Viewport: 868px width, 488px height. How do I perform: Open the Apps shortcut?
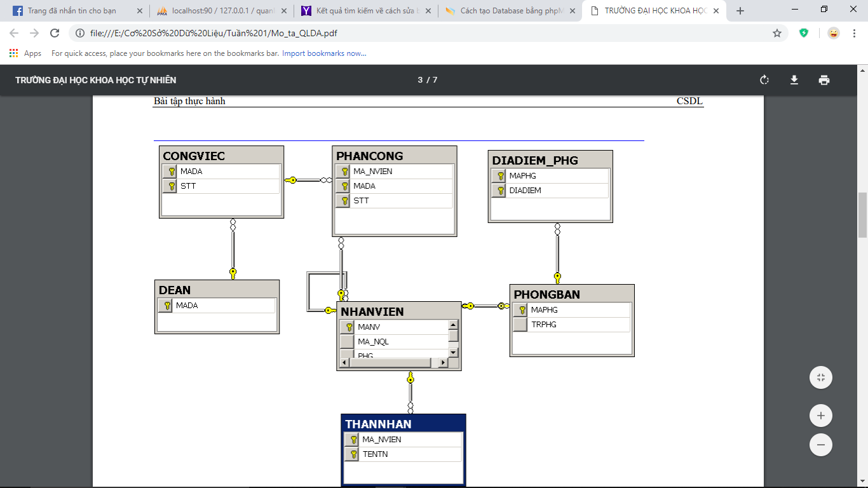click(26, 53)
